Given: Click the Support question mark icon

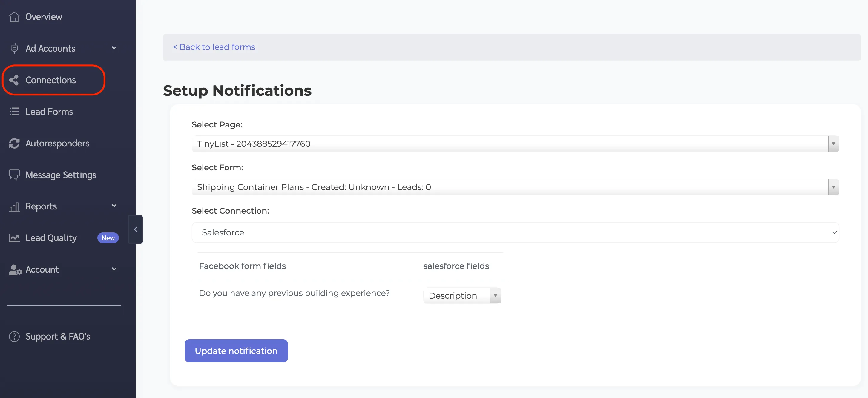Looking at the screenshot, I should 14,337.
